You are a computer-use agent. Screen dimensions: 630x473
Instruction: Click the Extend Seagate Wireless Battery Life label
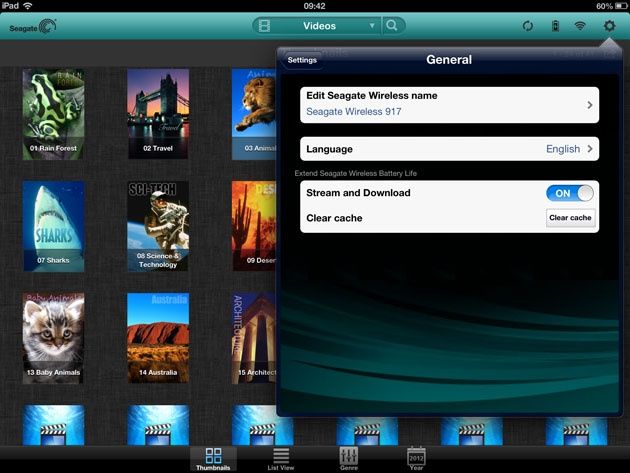(x=356, y=173)
